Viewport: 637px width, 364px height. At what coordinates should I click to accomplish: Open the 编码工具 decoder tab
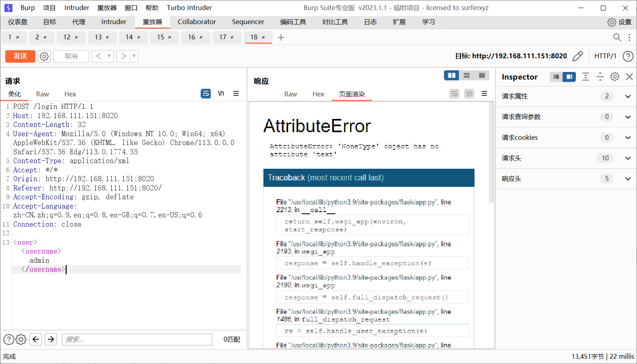[293, 22]
